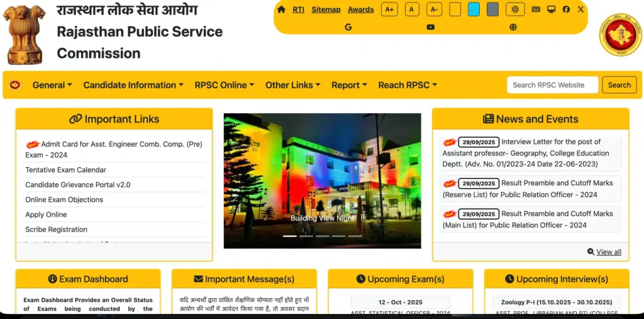This screenshot has height=319, width=644.
Task: Click the settings gear button
Action: click(x=515, y=9)
